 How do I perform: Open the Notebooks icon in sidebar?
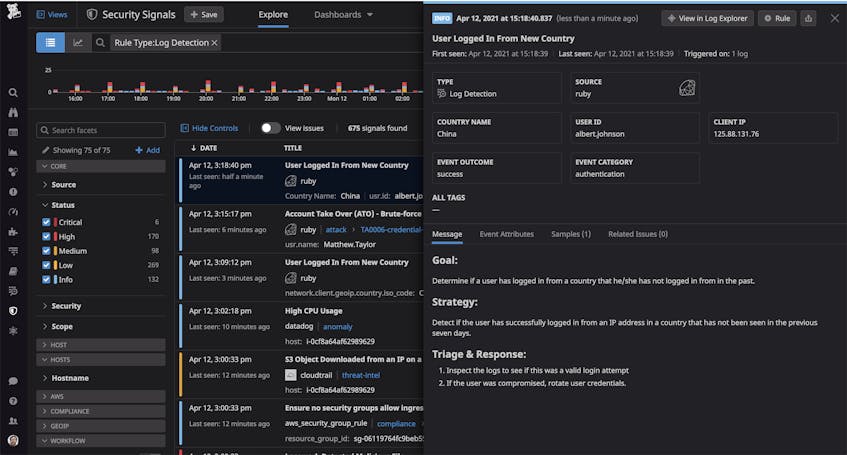(x=13, y=271)
